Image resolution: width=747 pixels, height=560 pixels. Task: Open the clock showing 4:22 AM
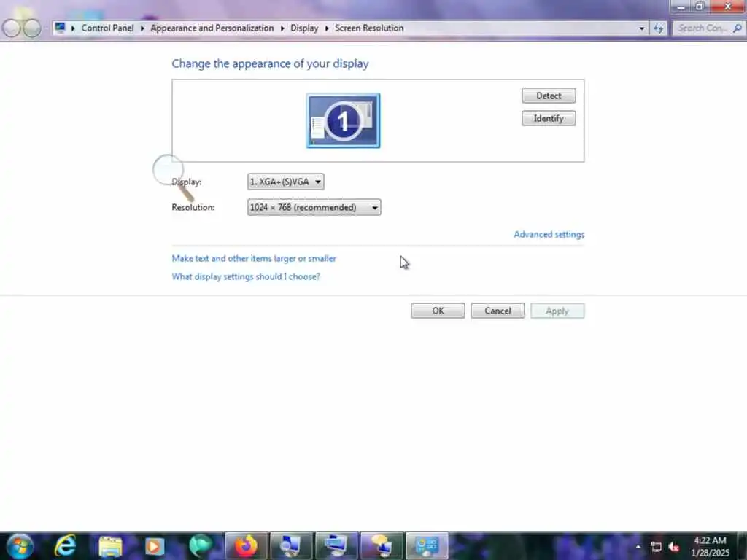(x=710, y=540)
